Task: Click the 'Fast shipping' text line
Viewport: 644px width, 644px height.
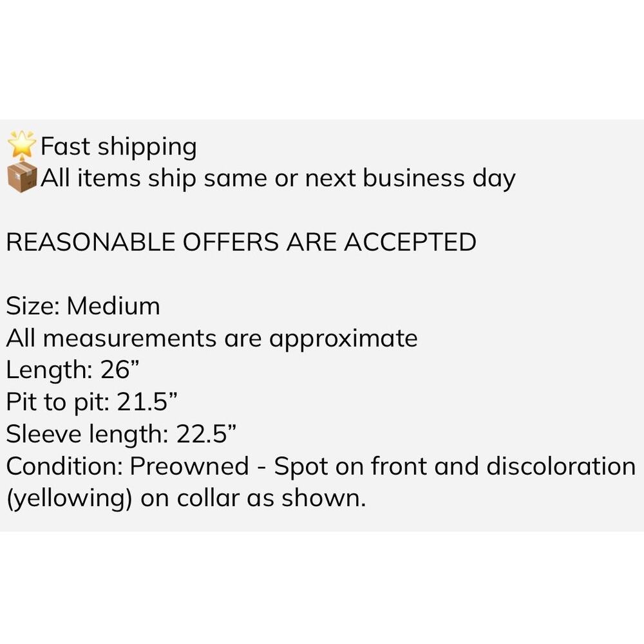Action: click(x=118, y=147)
